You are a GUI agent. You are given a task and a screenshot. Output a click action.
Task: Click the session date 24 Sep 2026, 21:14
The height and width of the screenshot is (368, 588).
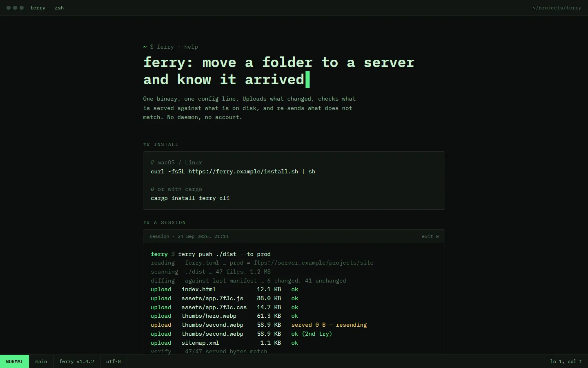click(203, 236)
